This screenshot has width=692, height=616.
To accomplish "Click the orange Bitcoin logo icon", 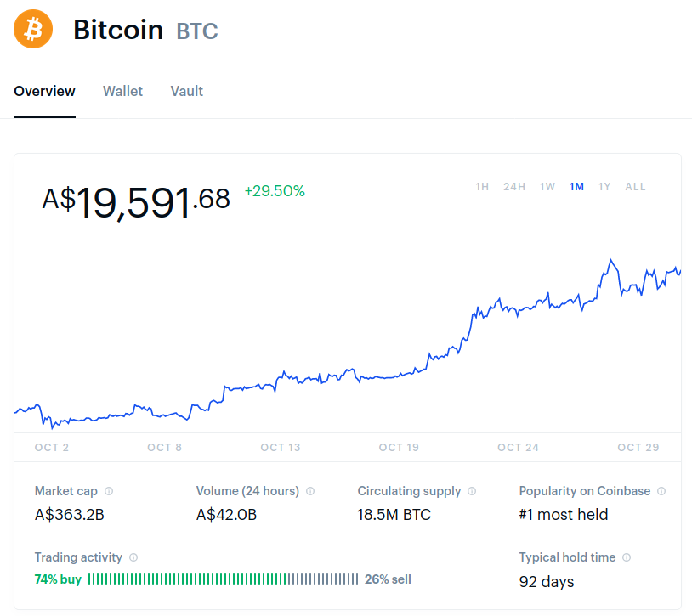I will [33, 29].
